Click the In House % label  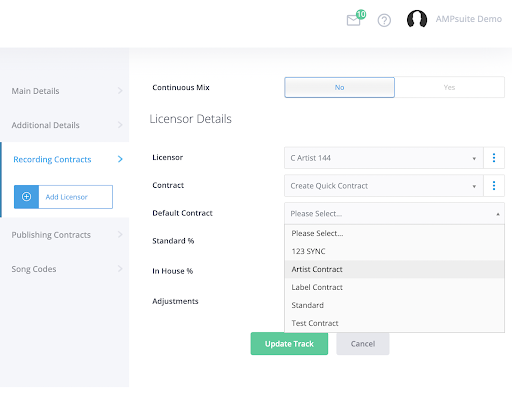pos(173,271)
